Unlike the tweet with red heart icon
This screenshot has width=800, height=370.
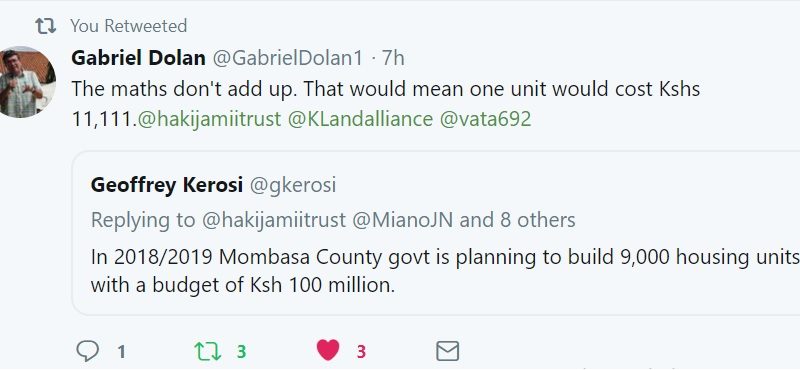[328, 351]
